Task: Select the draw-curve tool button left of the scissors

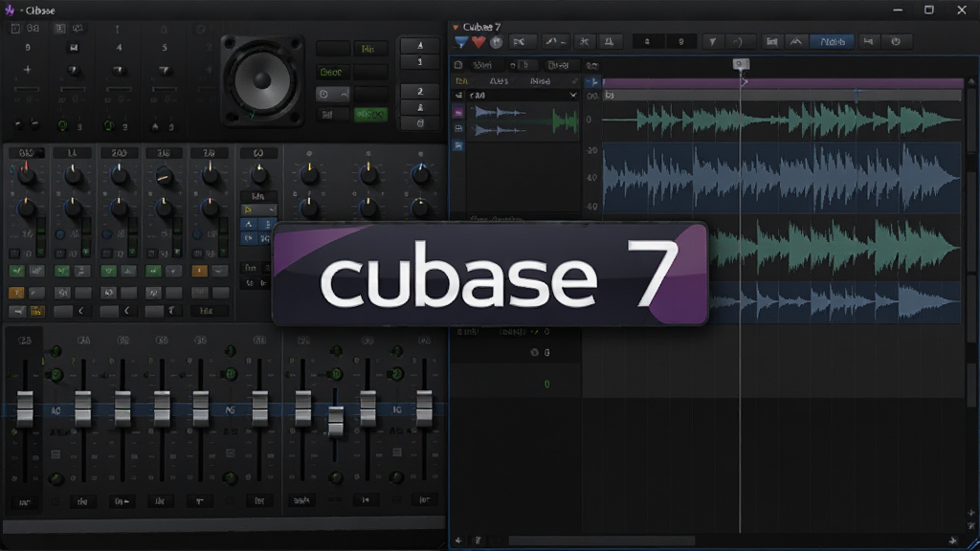Action: pos(555,42)
